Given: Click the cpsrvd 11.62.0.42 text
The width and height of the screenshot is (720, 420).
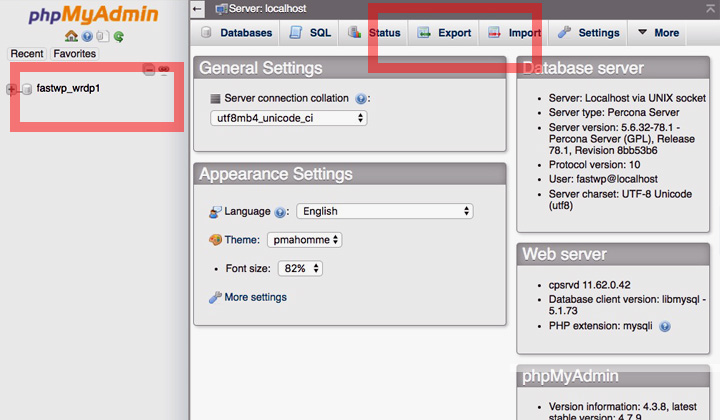Looking at the screenshot, I should [x=590, y=285].
